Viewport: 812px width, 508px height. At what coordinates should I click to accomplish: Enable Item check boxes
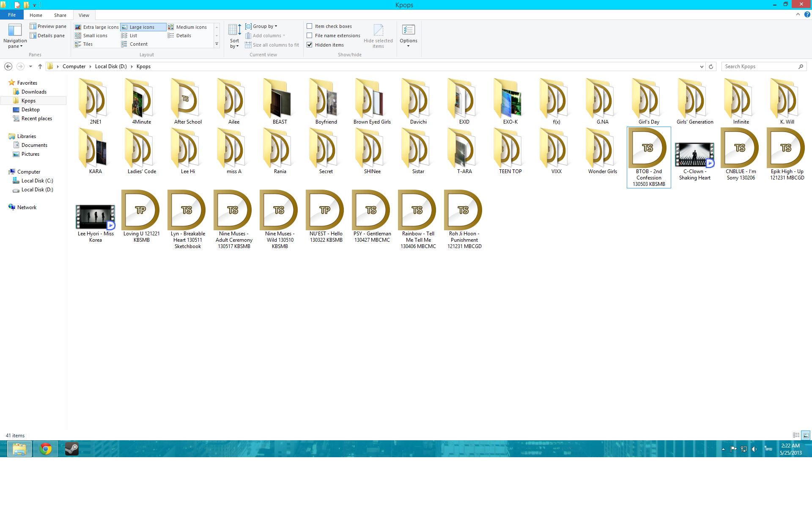click(x=310, y=26)
